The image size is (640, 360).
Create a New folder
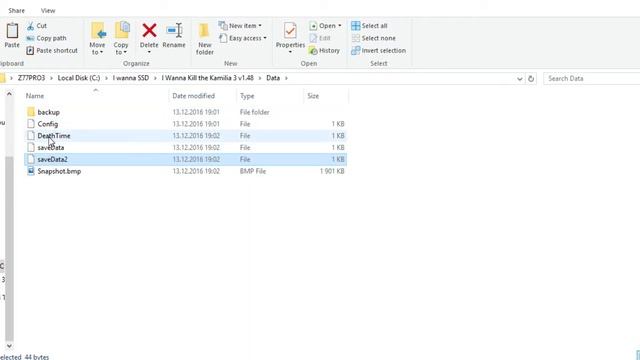pyautogui.click(x=204, y=39)
